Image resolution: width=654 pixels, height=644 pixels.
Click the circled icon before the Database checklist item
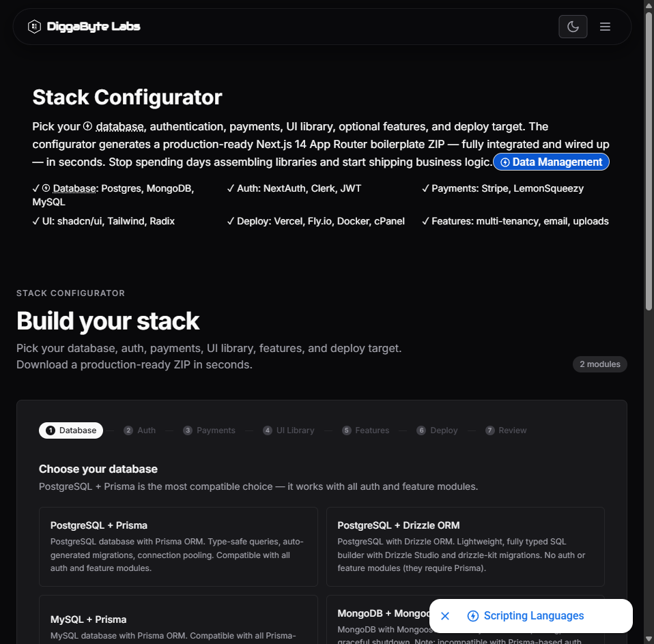pos(45,188)
